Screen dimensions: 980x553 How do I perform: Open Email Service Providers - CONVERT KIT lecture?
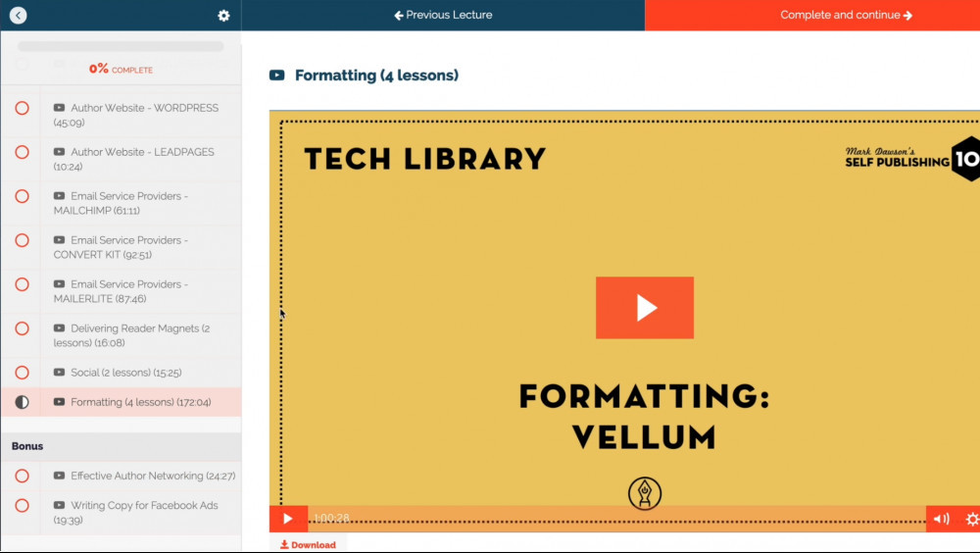121,247
